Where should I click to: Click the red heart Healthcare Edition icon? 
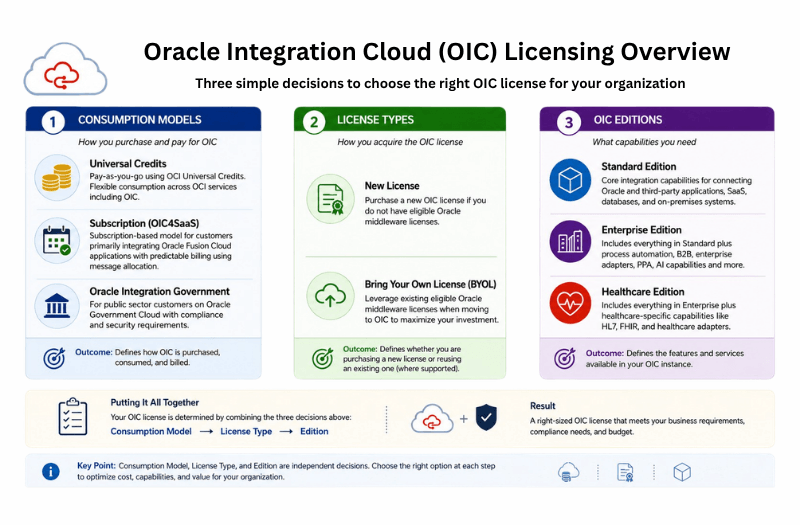coord(570,303)
